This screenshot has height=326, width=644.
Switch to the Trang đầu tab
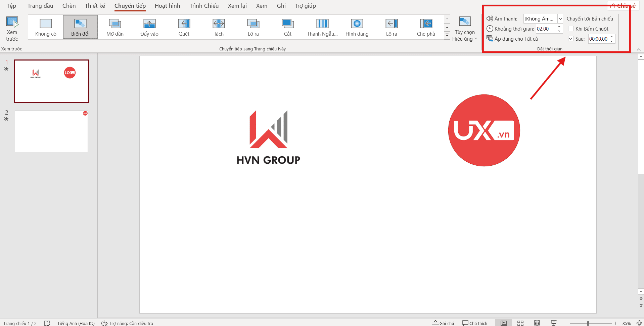[40, 6]
